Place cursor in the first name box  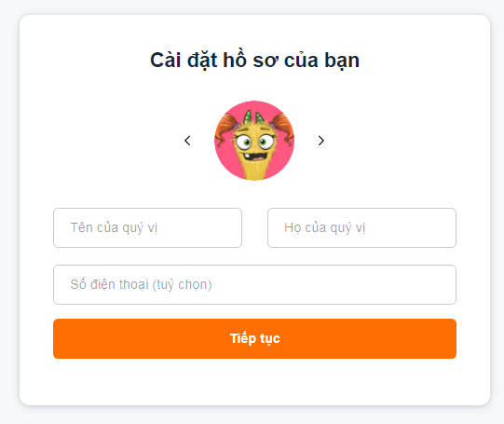click(147, 227)
